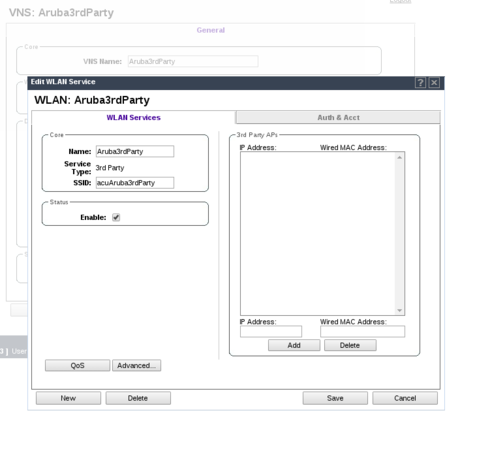Save the WLAN service changes
This screenshot has height=462, width=490.
tap(335, 398)
